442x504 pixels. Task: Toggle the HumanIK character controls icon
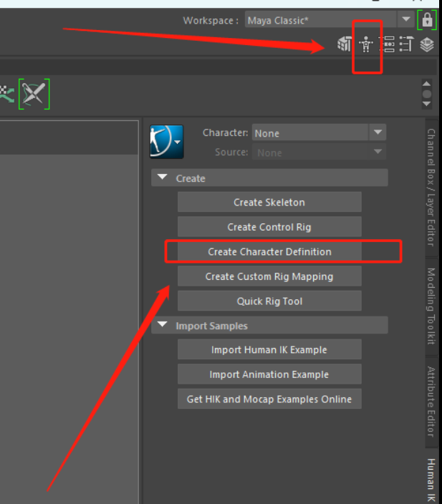(x=366, y=44)
